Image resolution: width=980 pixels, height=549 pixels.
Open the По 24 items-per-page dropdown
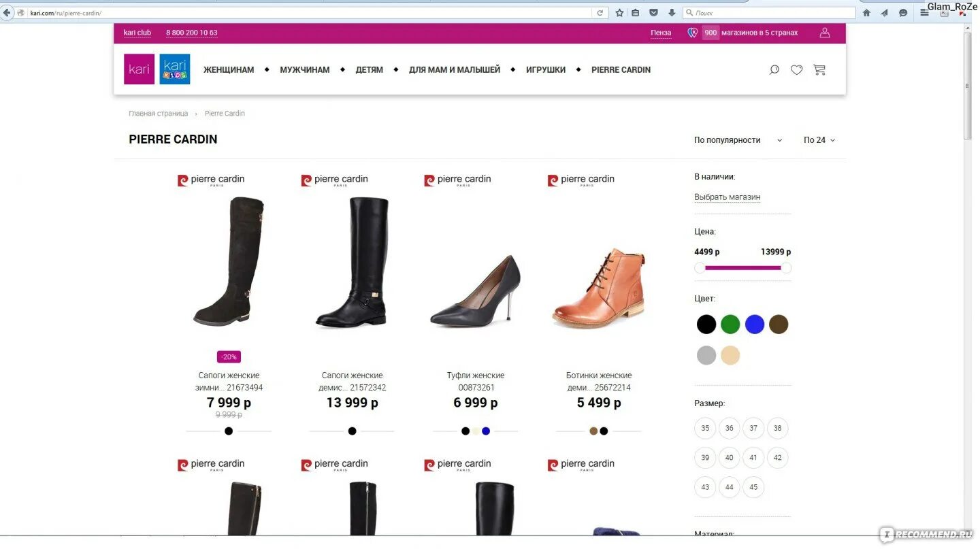[x=819, y=140]
